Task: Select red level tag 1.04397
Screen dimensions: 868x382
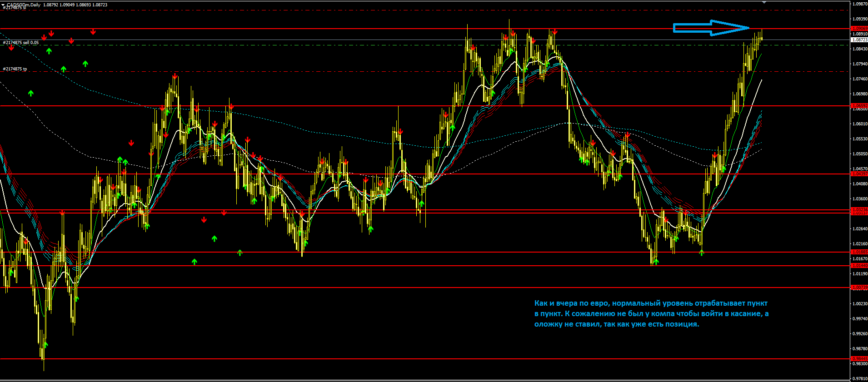Action: click(859, 174)
